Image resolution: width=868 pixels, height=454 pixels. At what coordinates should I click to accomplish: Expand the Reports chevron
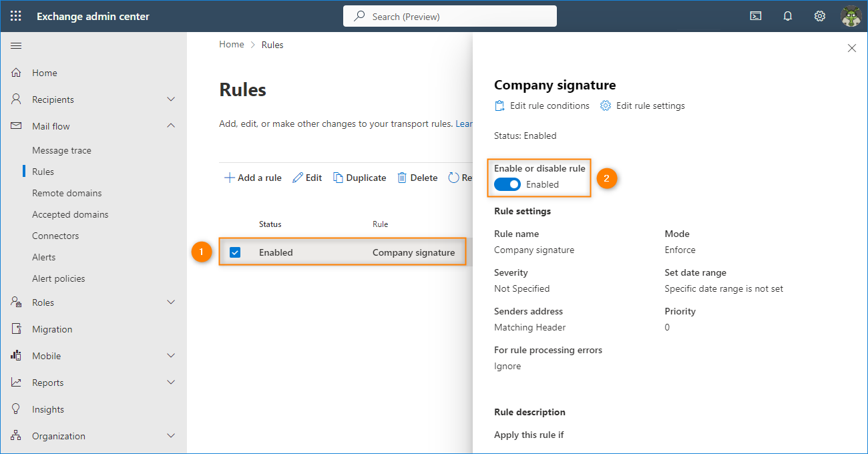pos(171,383)
